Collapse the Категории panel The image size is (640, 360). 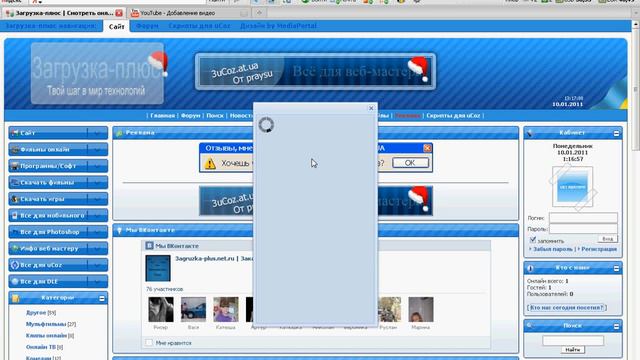(102, 298)
